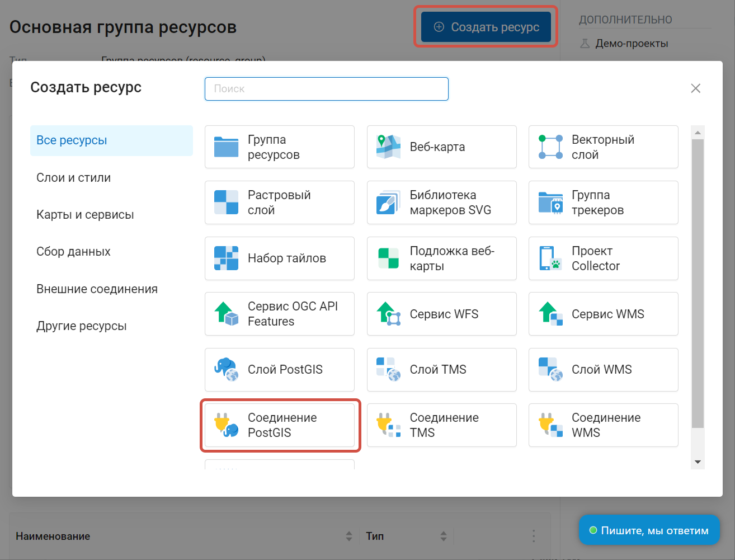Click the Создать ресурс button
Viewport: 735px width, 560px height.
pos(486,27)
